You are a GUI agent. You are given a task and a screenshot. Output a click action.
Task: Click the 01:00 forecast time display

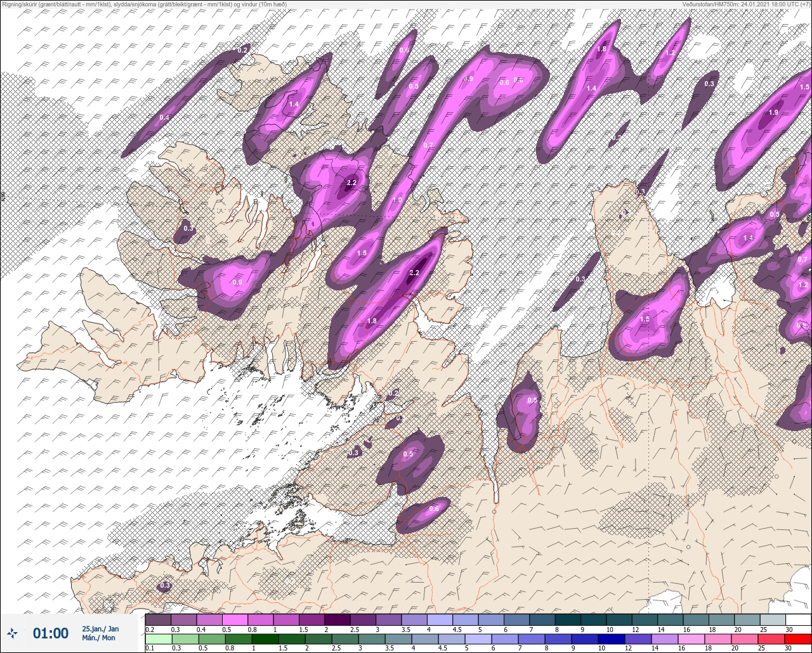(51, 633)
